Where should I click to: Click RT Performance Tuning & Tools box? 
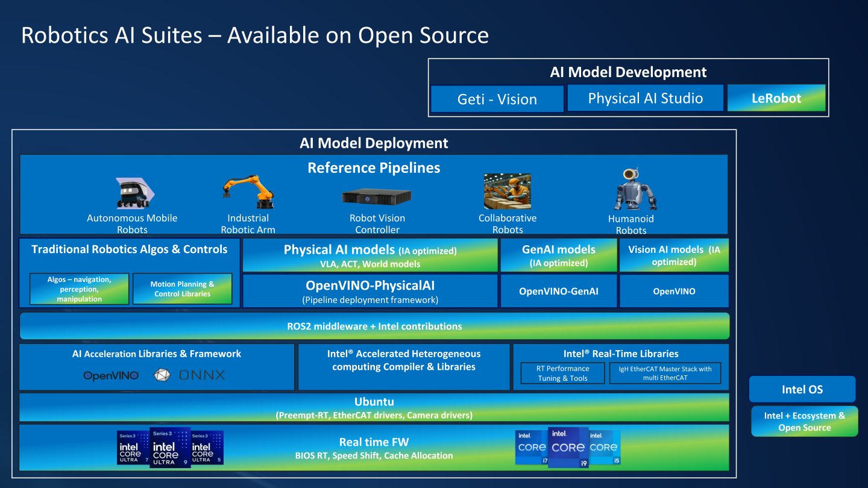tap(562, 373)
